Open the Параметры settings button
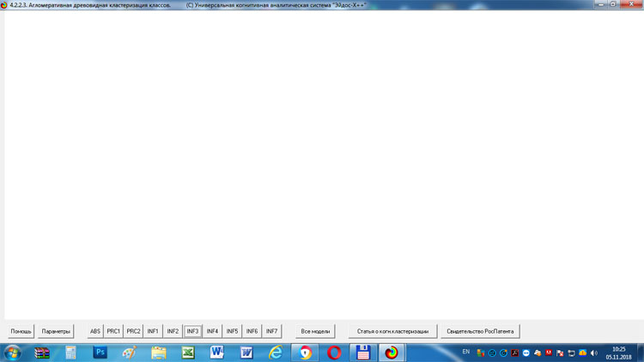 (56, 331)
